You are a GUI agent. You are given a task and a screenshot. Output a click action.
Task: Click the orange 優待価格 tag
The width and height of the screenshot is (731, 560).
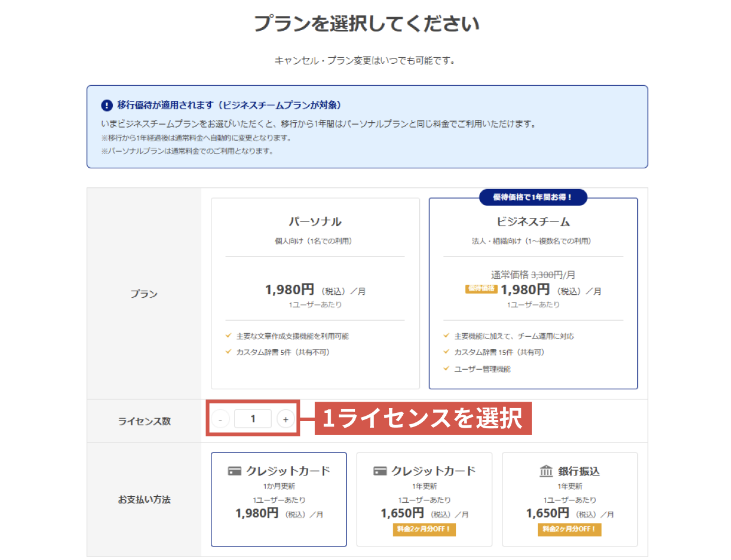click(481, 289)
